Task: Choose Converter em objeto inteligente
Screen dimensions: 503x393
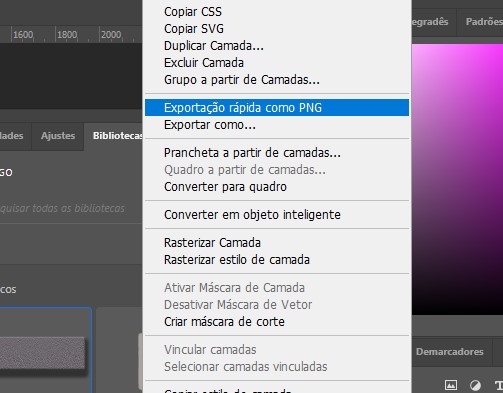Action: point(277,215)
